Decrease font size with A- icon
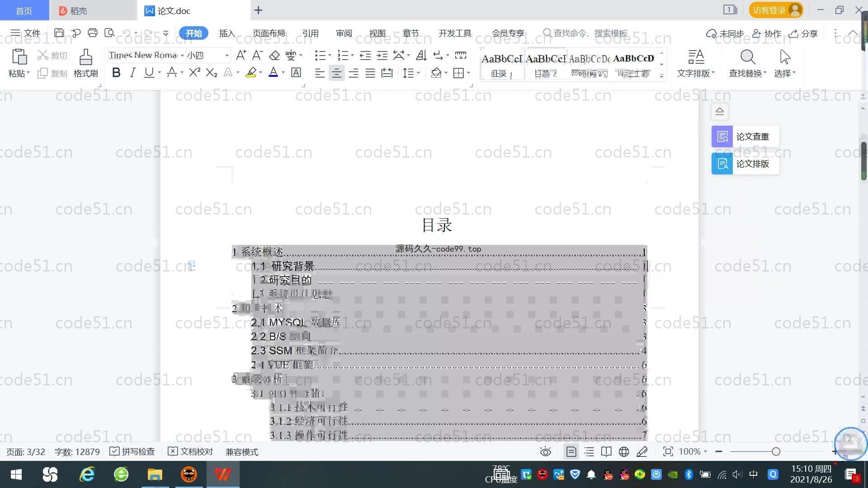Screen dimensions: 868x488 (x=258, y=56)
